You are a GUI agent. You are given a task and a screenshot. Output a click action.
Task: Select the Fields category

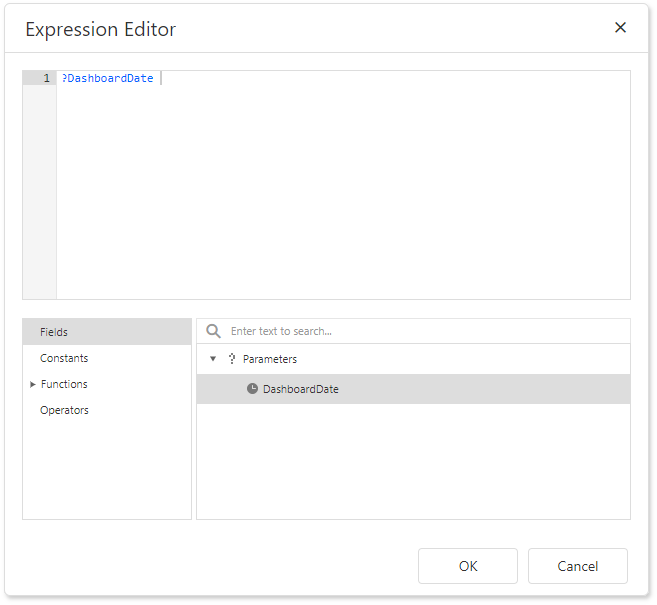(54, 332)
